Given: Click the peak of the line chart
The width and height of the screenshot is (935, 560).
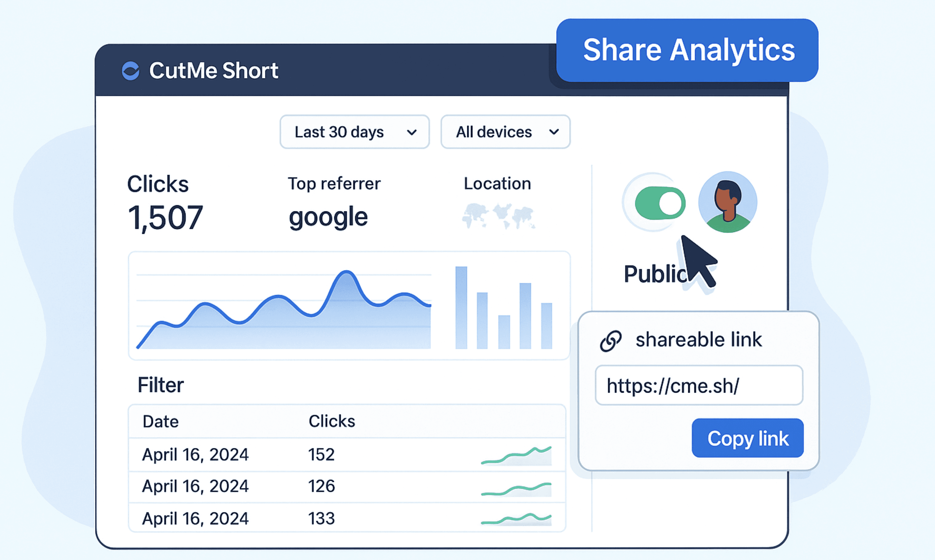Looking at the screenshot, I should point(346,272).
